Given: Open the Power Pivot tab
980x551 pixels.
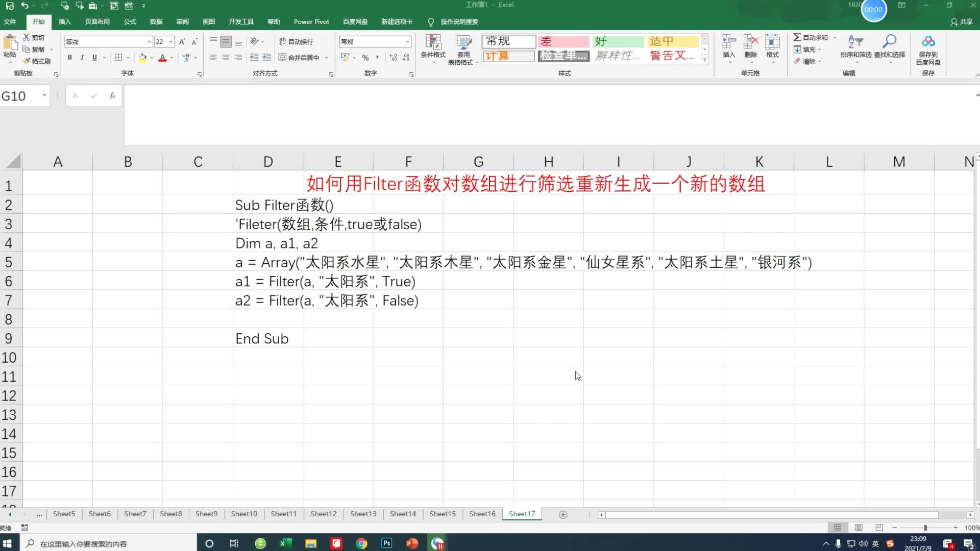Looking at the screenshot, I should pos(311,21).
